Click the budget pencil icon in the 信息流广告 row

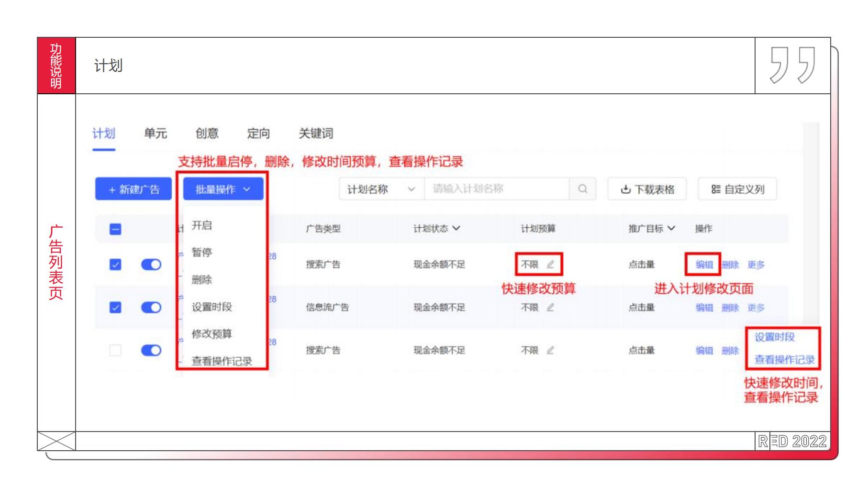[x=550, y=308]
